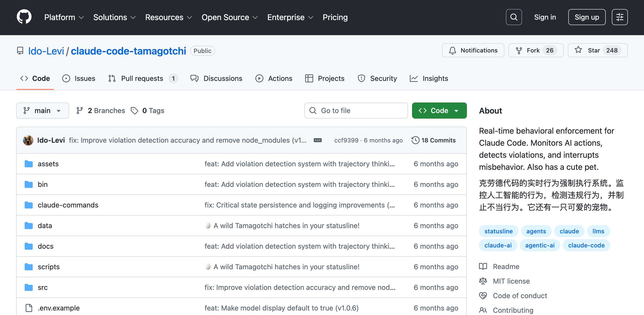
Task: Expand the Platform navigation menu
Action: click(64, 17)
